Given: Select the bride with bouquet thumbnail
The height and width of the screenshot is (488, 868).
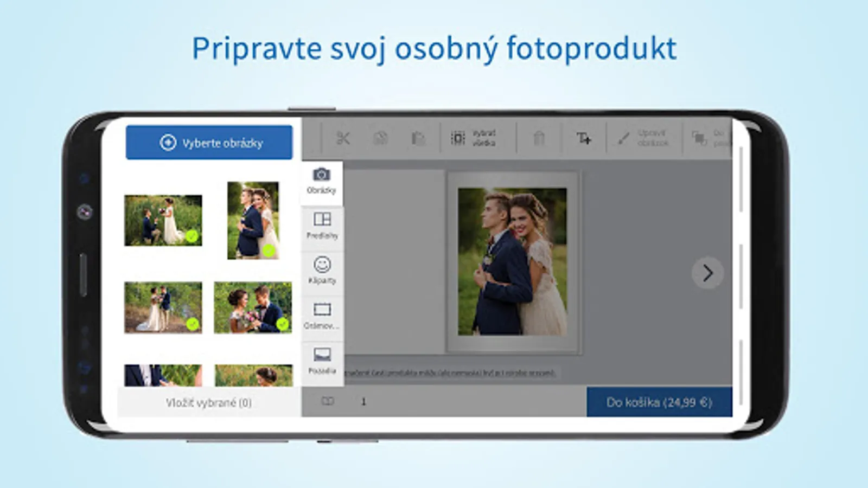Looking at the screenshot, I should click(x=253, y=307).
